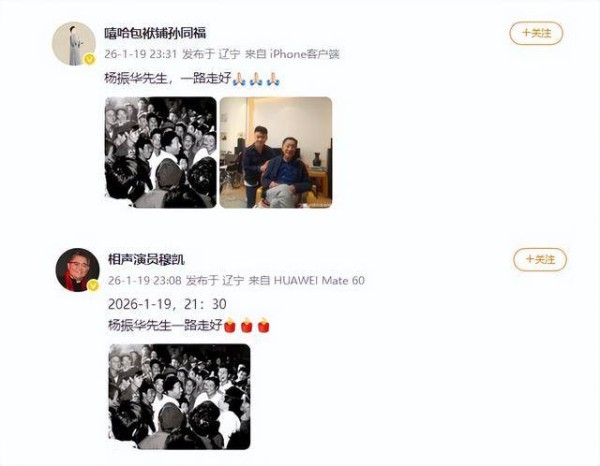Open username 嘻哈包袱铺孙同福 profile
Screen dimensions: 600x466
(x=155, y=33)
